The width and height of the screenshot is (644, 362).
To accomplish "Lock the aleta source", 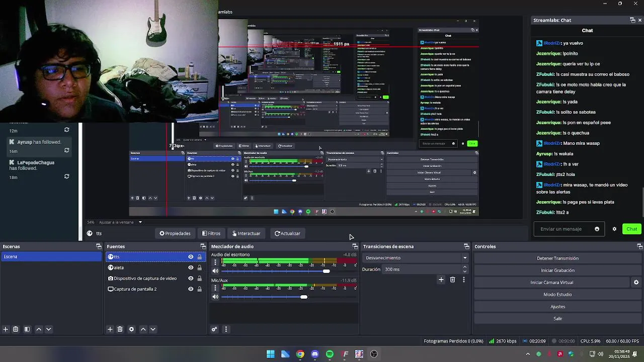I will point(199,267).
